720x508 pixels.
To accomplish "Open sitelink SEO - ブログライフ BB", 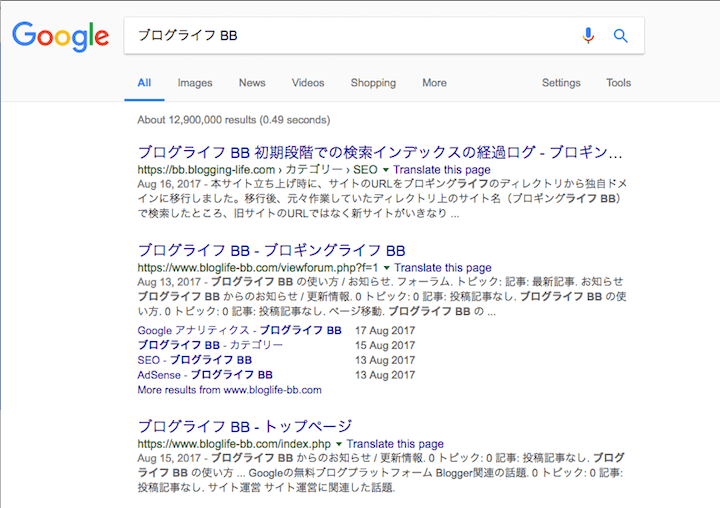I will click(195, 360).
